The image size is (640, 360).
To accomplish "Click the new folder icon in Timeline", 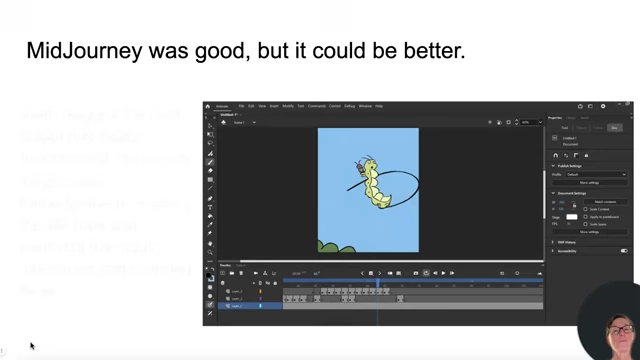I will click(232, 273).
